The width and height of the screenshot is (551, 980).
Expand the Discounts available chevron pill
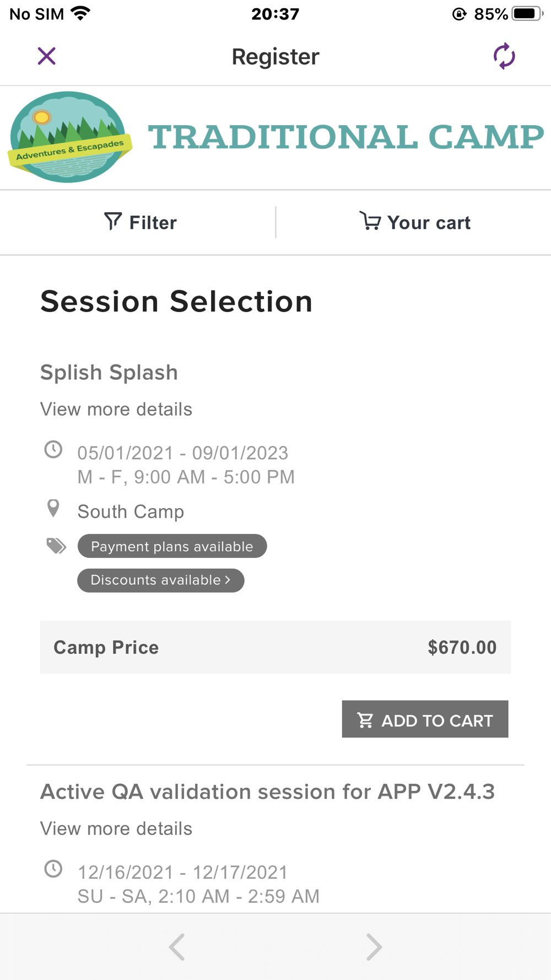pos(160,580)
